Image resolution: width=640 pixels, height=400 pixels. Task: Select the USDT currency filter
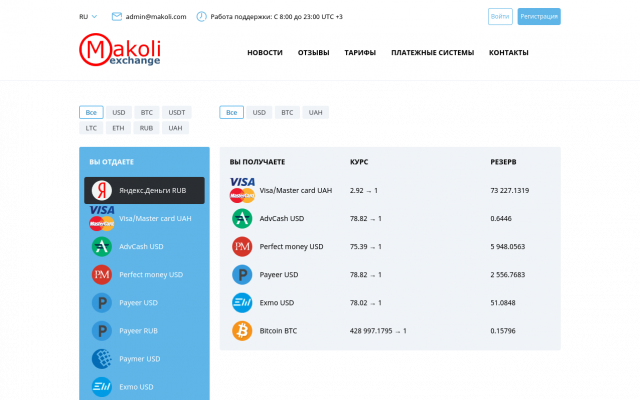tap(177, 112)
